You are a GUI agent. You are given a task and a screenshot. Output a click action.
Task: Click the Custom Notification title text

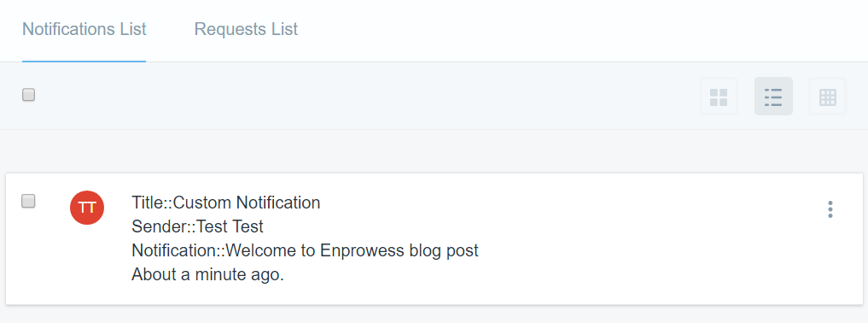(247, 203)
